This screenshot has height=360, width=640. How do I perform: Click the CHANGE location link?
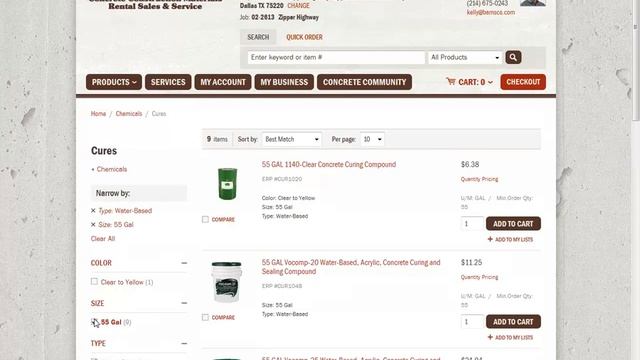pyautogui.click(x=298, y=6)
